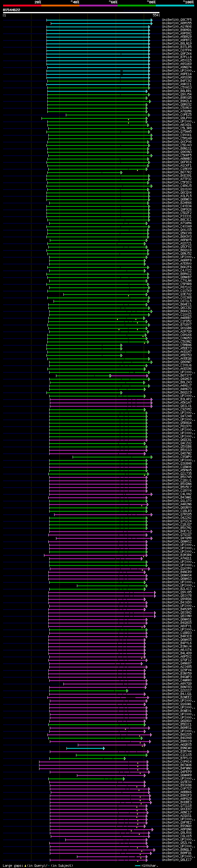The image size is (197, 868).
Task: Select hit label UniRef100_B9NCW0
Action: tap(177, 749)
